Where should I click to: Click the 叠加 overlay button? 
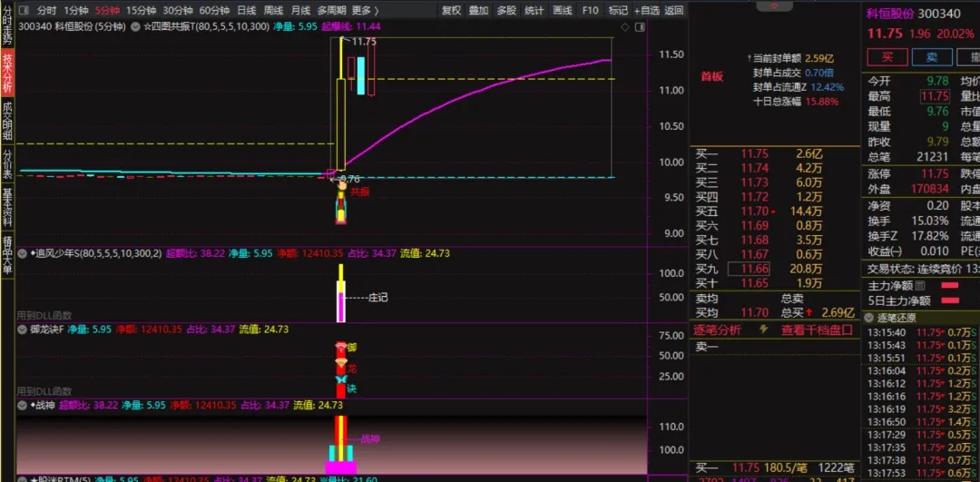click(x=479, y=10)
